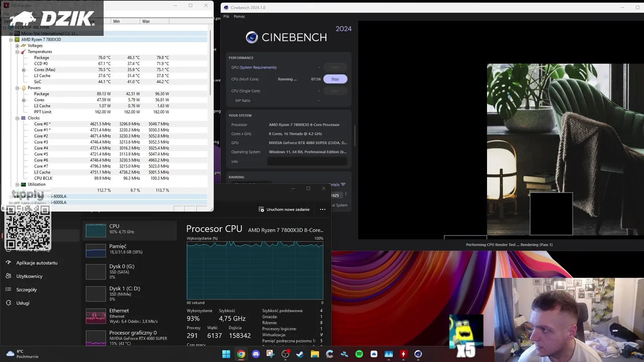Viewport: 644px width, 362px height.
Task: Open Aplikacje autostartu tab in Task Manager
Action: point(37,262)
